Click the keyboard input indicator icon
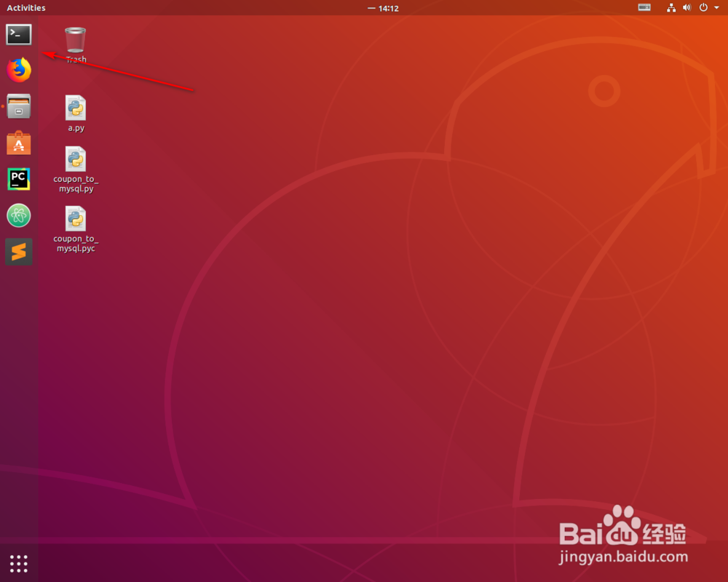728x582 pixels. click(644, 7)
